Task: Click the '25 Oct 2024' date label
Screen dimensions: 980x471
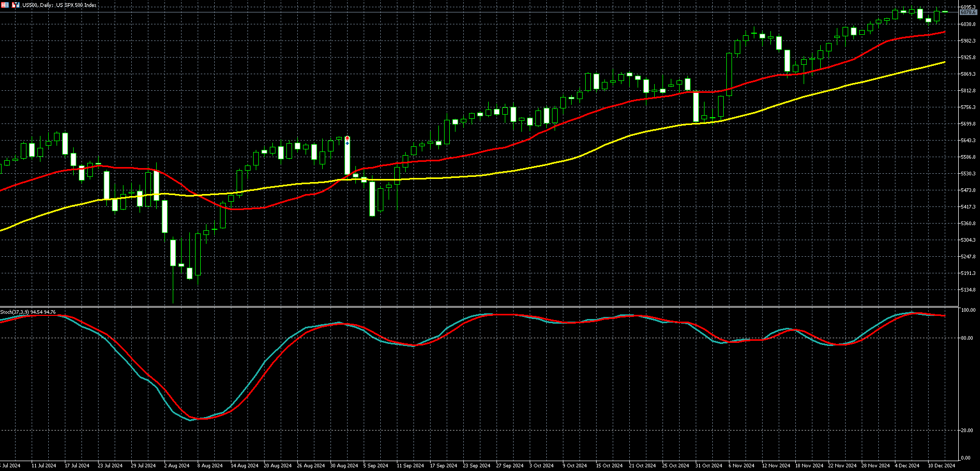Action: click(676, 466)
